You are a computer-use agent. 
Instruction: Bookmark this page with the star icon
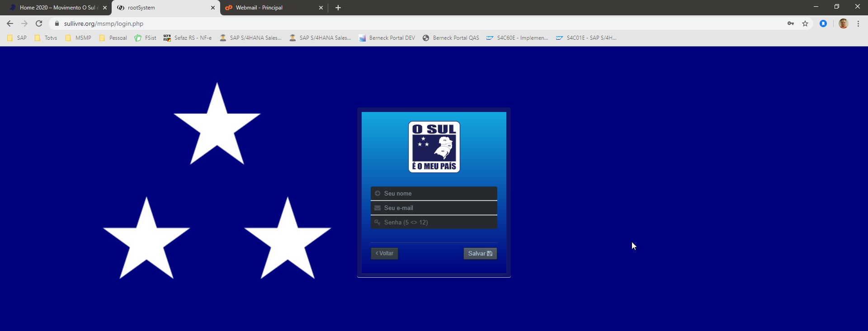pos(805,23)
